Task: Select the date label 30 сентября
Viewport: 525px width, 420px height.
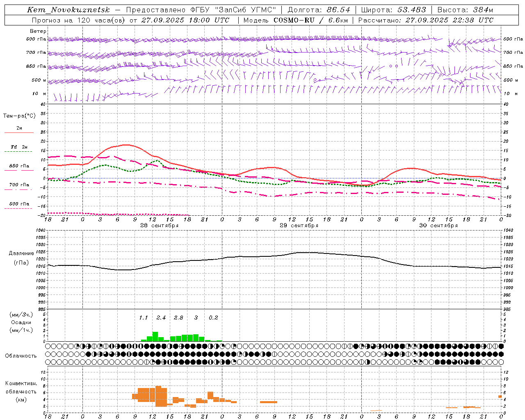Action: pos(438,226)
